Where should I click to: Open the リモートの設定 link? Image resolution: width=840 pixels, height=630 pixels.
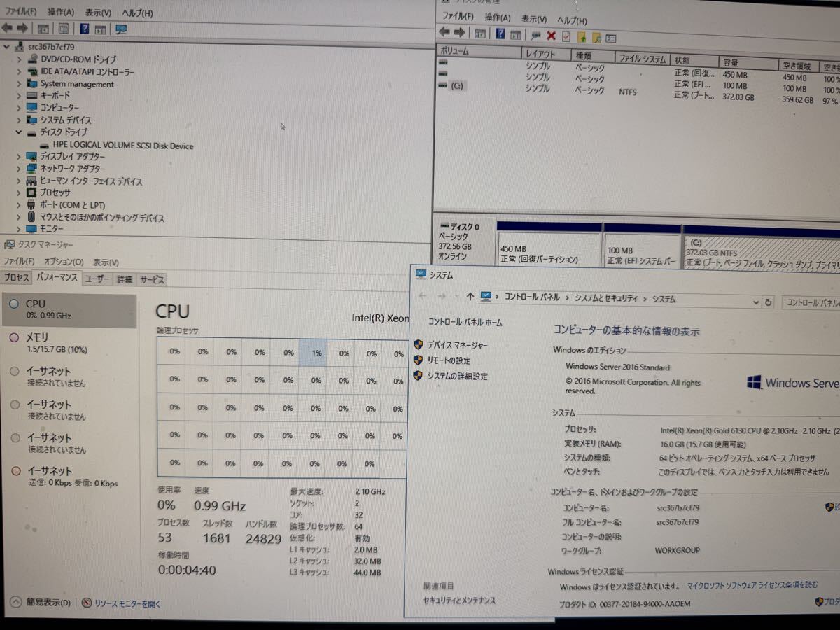(449, 360)
